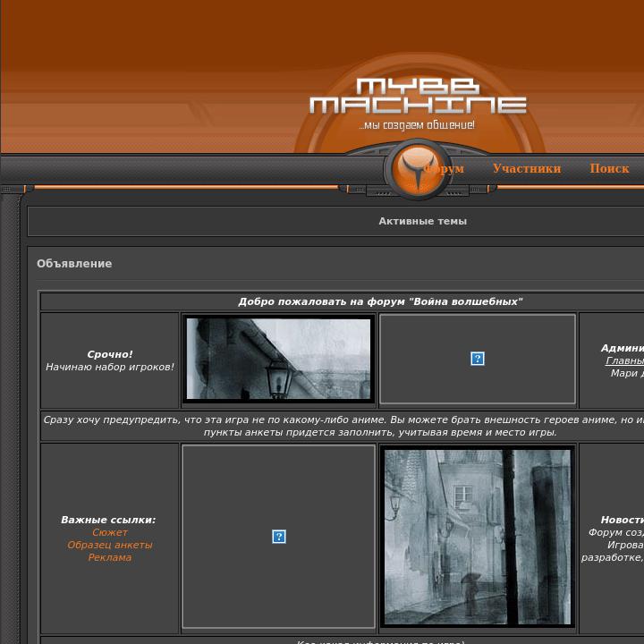The height and width of the screenshot is (644, 644).
Task: Click 'Начинаю набор игроков!' text
Action: tap(110, 367)
